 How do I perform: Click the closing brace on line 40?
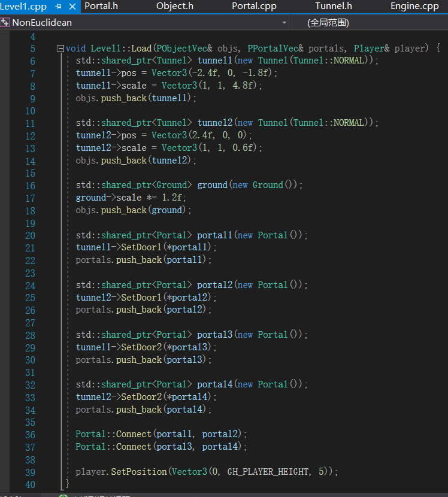click(x=68, y=484)
